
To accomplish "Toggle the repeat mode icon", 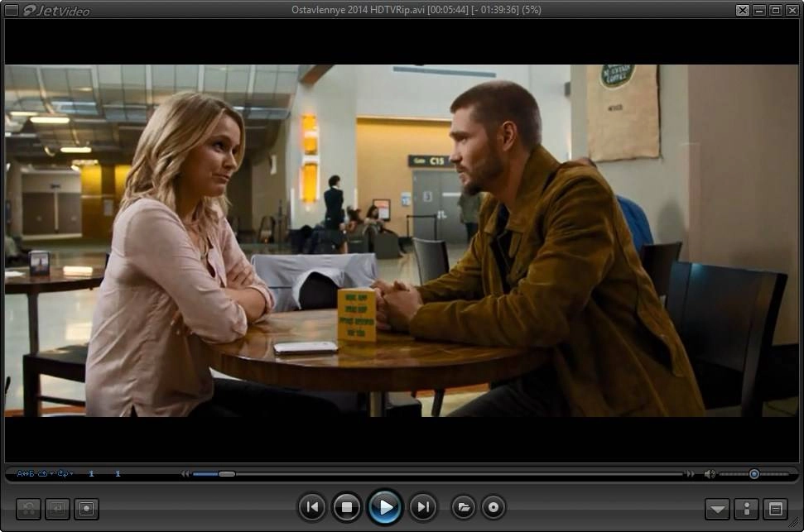I will click(x=42, y=473).
